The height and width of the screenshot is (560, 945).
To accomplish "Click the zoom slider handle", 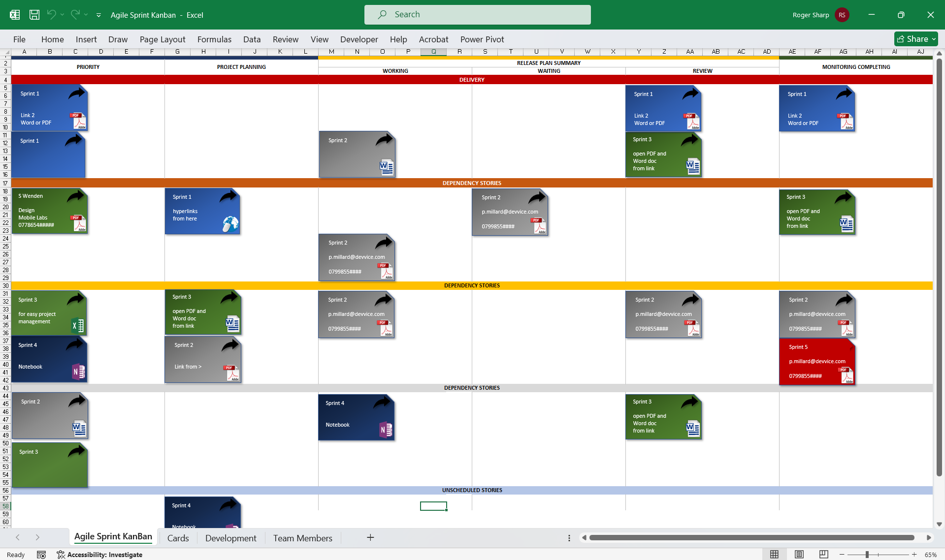I will [x=867, y=555].
